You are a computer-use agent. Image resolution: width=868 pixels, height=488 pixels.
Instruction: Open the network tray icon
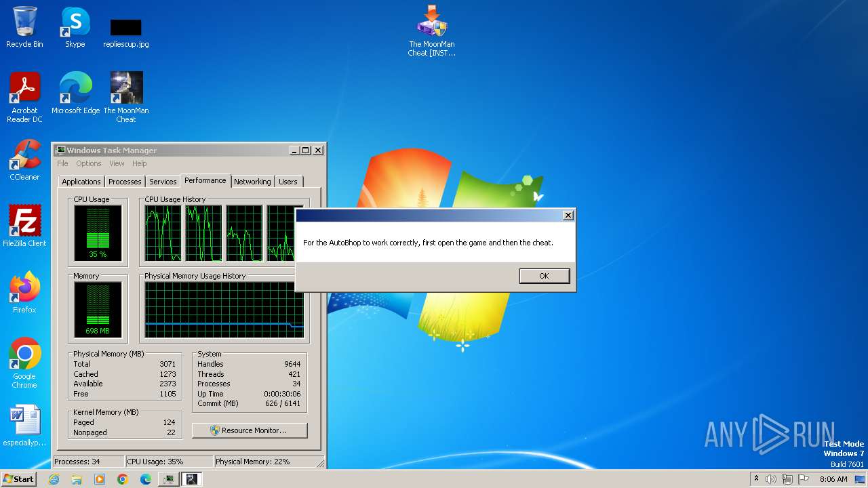click(x=787, y=479)
